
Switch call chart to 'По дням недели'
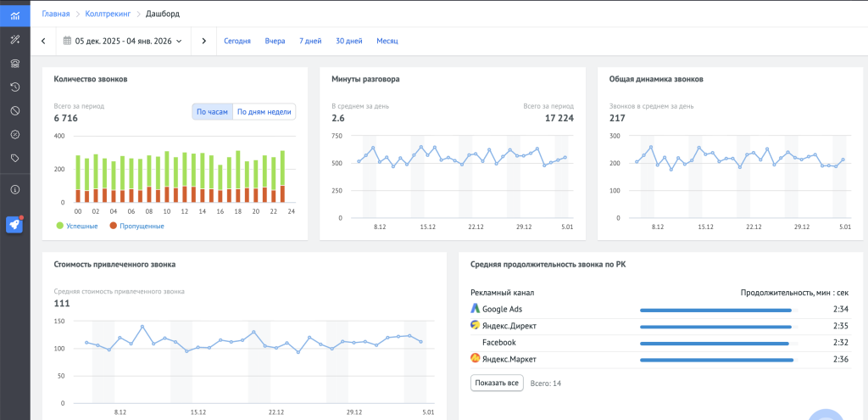pos(264,112)
